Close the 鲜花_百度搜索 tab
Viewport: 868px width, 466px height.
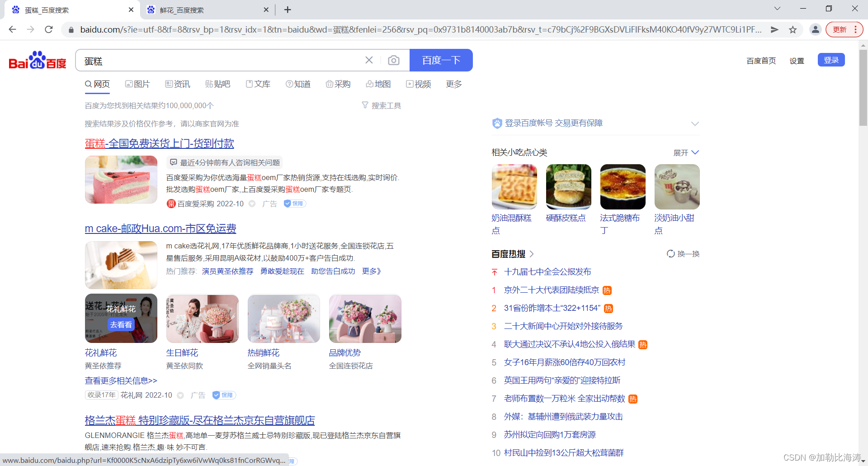tap(266, 10)
